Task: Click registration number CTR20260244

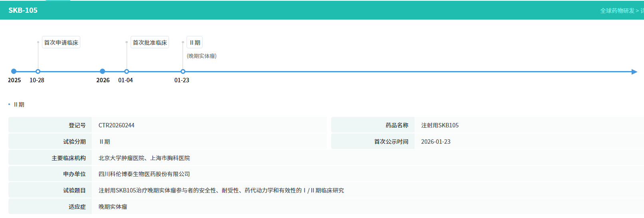Action: [x=116, y=125]
